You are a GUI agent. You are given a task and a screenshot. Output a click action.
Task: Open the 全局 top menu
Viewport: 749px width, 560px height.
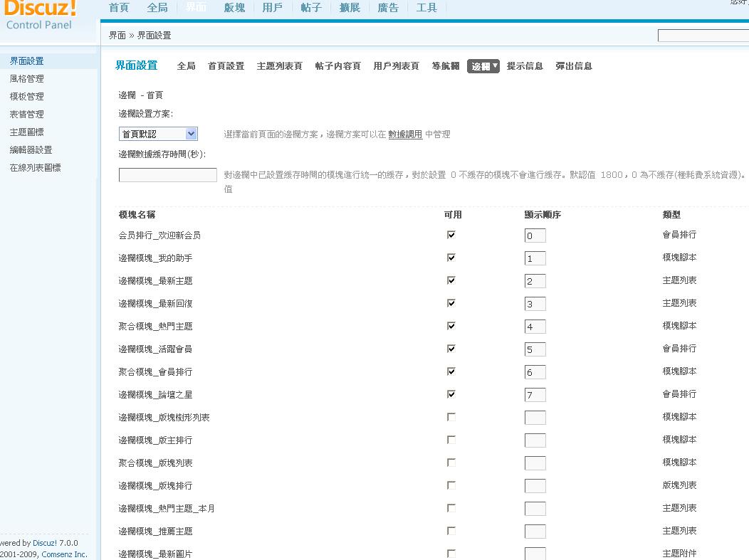[157, 8]
